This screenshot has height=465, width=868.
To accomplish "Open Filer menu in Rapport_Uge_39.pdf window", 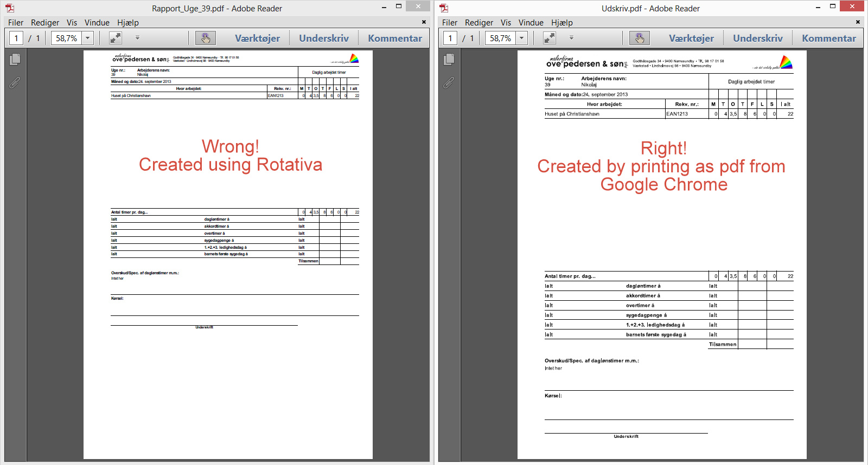I will 16,23.
